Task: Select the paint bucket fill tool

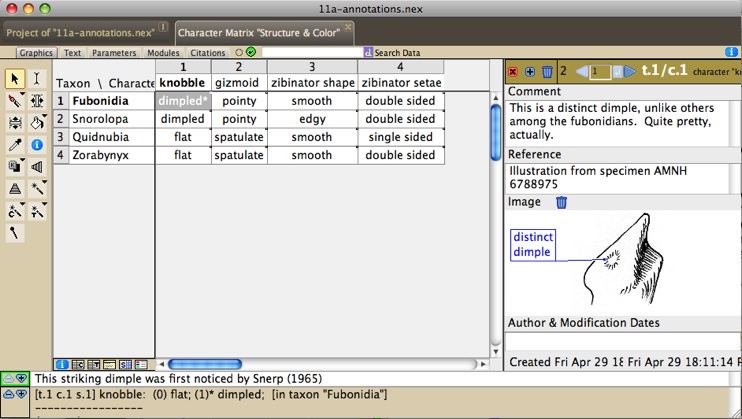Action: [x=37, y=123]
